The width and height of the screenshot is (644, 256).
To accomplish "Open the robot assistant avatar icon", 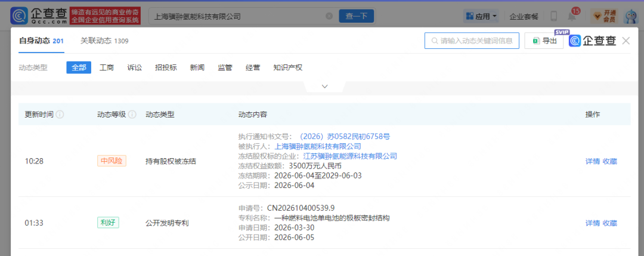I will click(x=631, y=17).
